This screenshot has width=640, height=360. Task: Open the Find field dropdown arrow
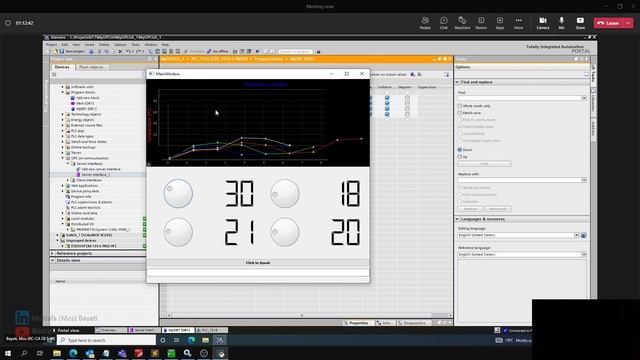pos(584,98)
